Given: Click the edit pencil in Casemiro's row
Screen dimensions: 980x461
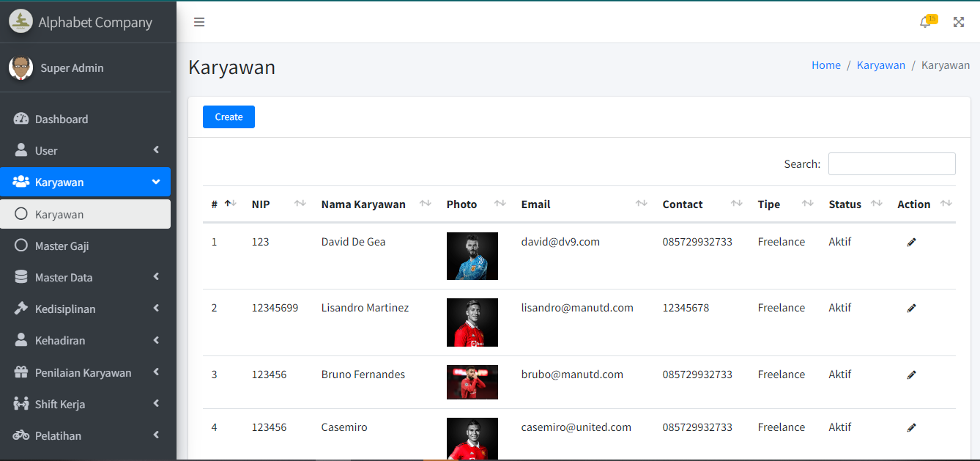Looking at the screenshot, I should (x=911, y=427).
